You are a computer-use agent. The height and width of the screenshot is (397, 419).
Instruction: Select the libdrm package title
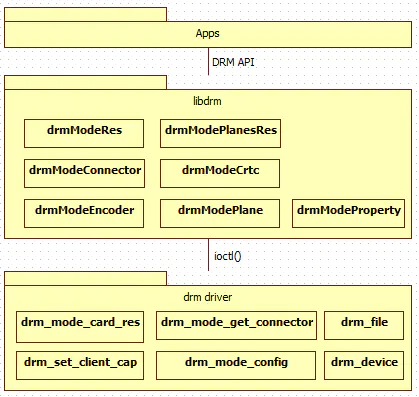207,101
